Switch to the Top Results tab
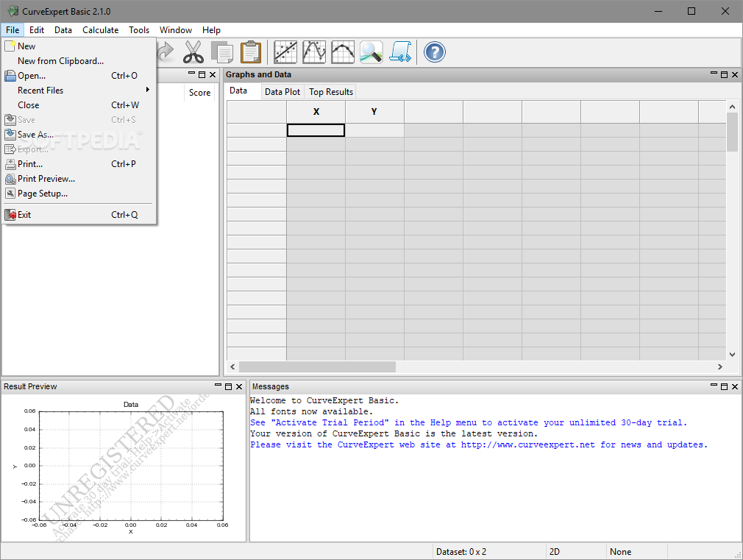 [331, 92]
